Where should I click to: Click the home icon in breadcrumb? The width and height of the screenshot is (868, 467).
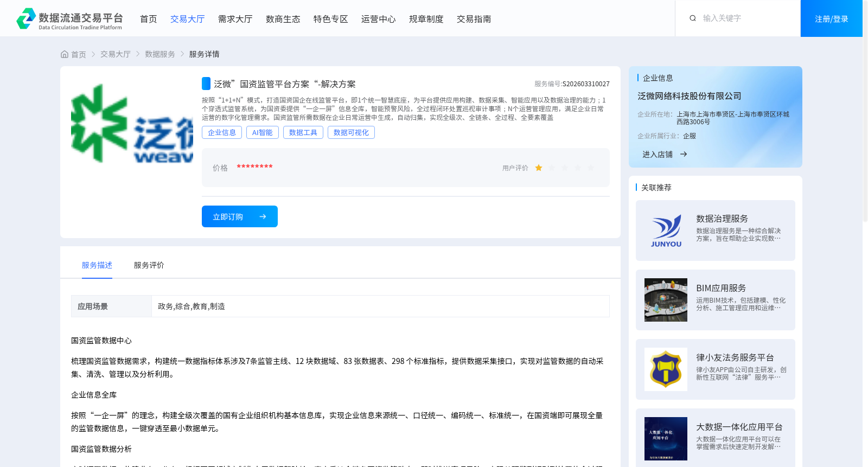coord(65,54)
